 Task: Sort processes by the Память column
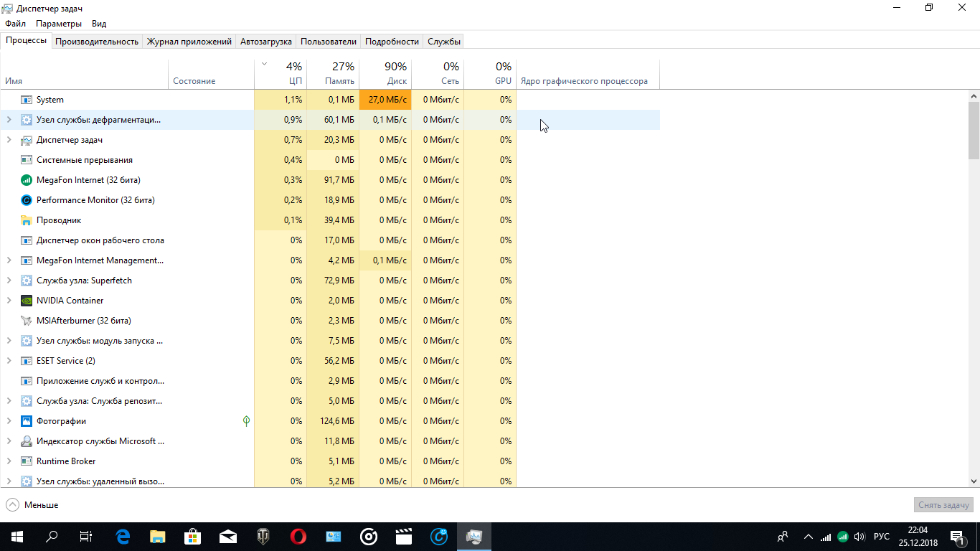coord(333,74)
